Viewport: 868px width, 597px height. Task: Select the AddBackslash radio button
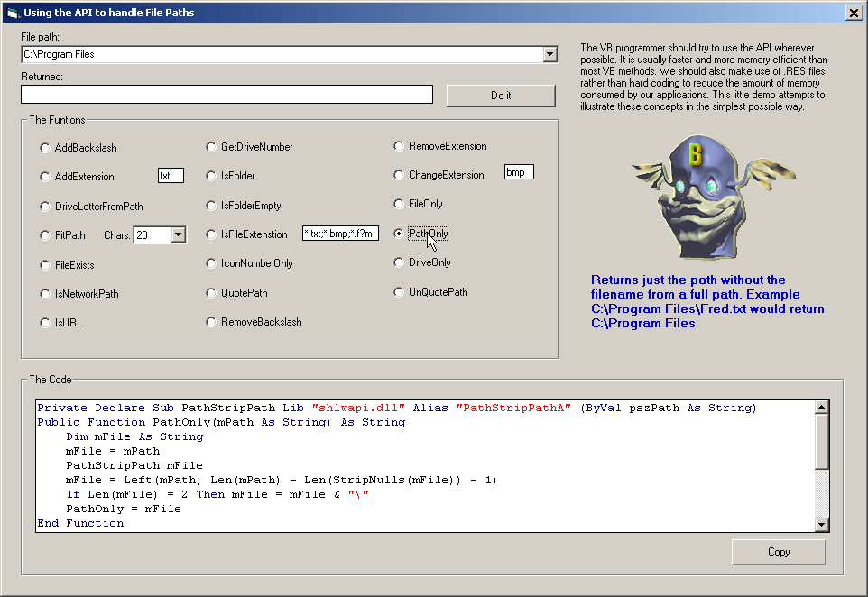pyautogui.click(x=46, y=148)
